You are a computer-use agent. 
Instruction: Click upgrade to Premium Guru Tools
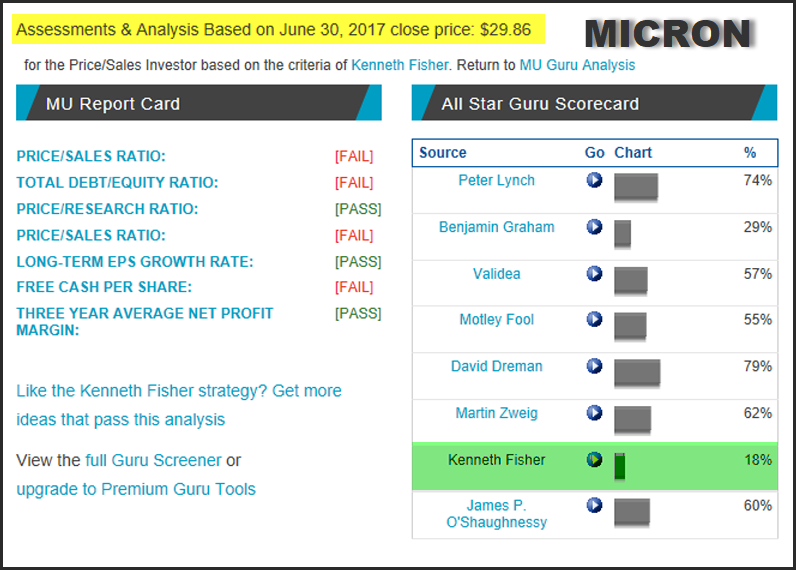(136, 489)
